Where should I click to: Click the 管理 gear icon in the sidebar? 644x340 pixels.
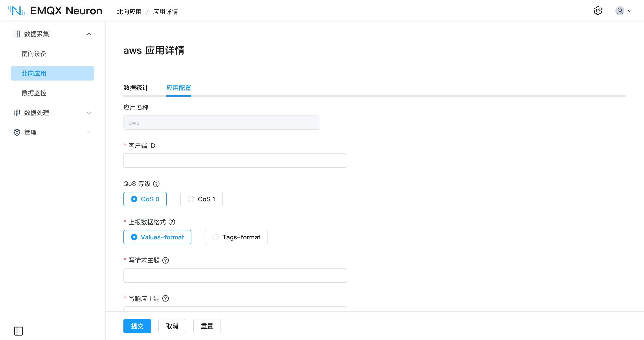click(x=17, y=132)
